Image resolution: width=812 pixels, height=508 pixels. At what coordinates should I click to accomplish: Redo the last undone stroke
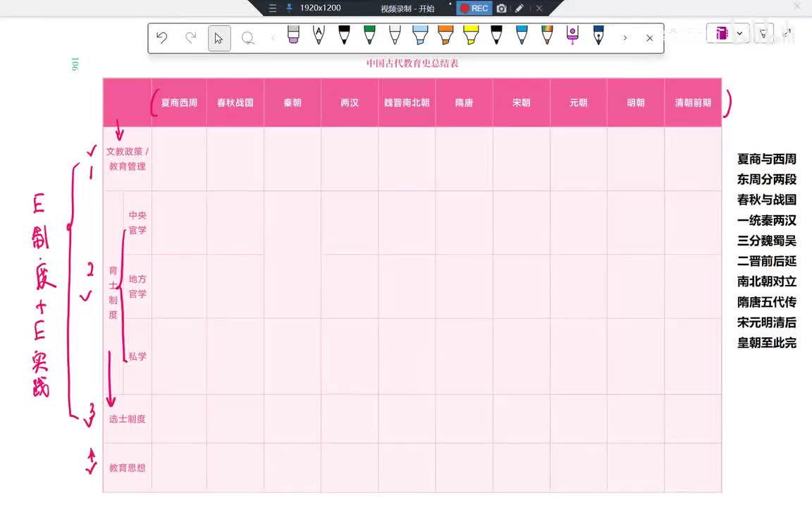click(191, 38)
